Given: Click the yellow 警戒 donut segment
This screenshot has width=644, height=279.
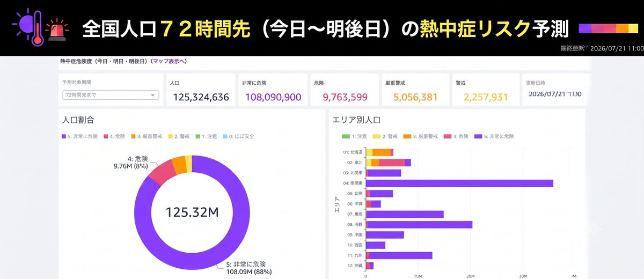Looking at the screenshot, I should click(188, 163).
